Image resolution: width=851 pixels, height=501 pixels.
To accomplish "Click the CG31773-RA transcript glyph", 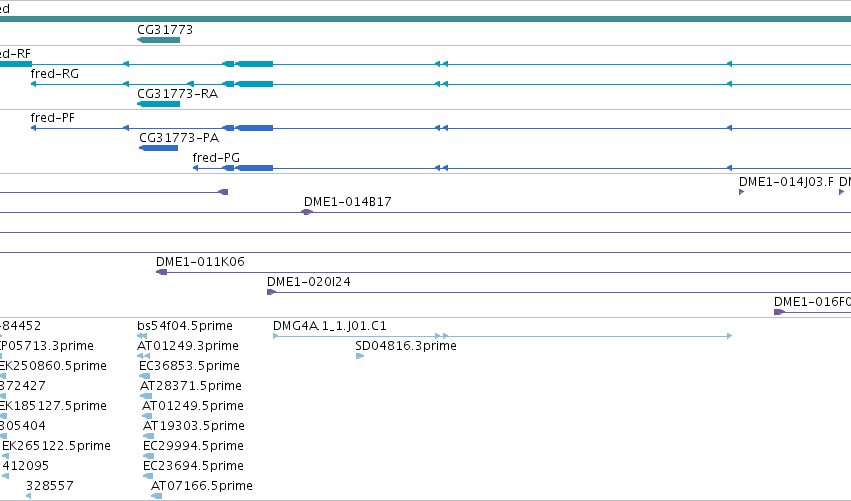I will click(158, 104).
